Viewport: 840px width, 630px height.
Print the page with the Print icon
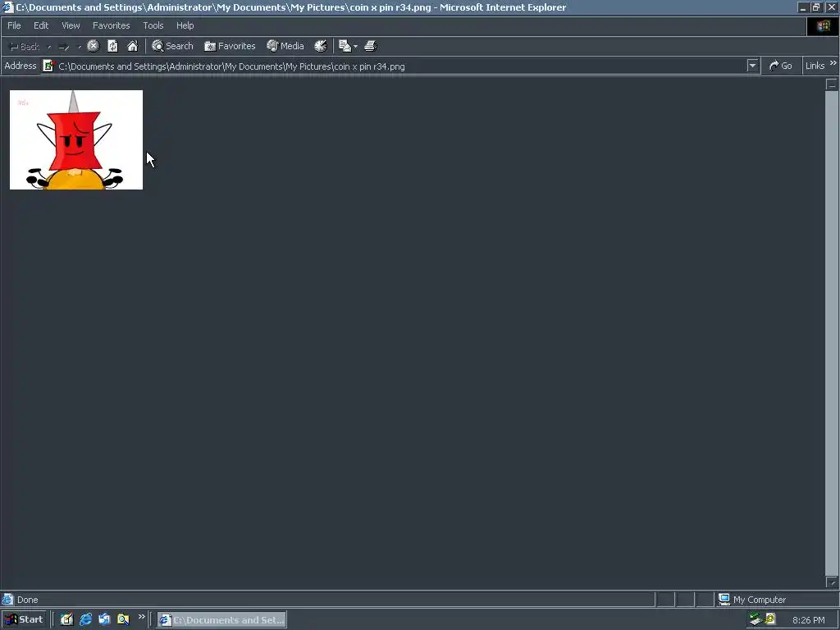371,46
